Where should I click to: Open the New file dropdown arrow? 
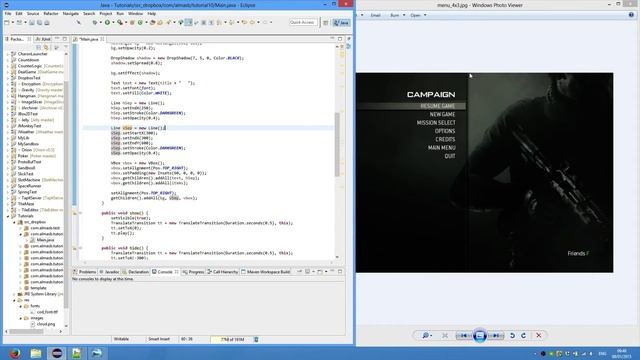click(x=12, y=22)
